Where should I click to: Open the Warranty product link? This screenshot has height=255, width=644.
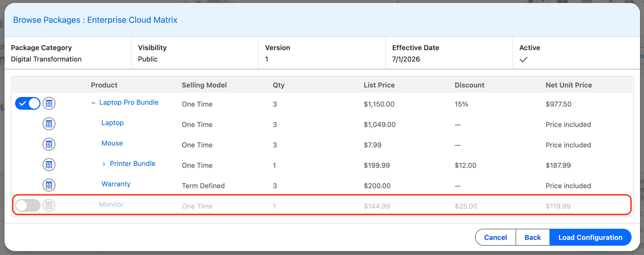coord(116,184)
